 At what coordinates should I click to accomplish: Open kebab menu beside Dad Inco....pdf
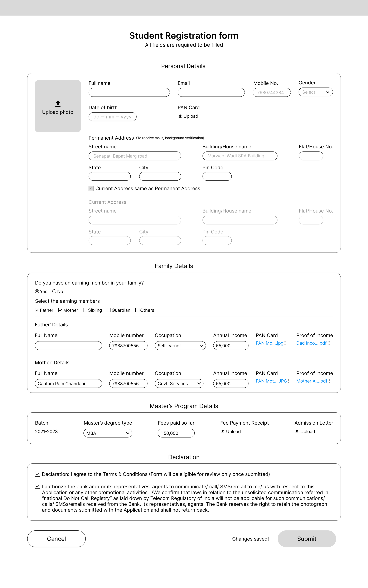pos(329,343)
